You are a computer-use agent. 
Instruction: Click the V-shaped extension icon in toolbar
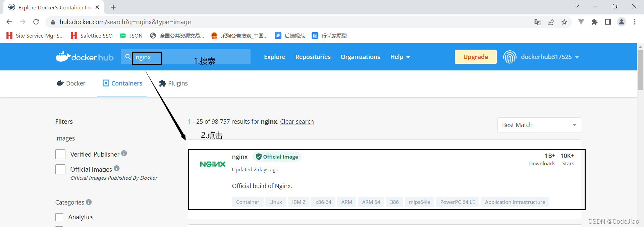pos(581,22)
